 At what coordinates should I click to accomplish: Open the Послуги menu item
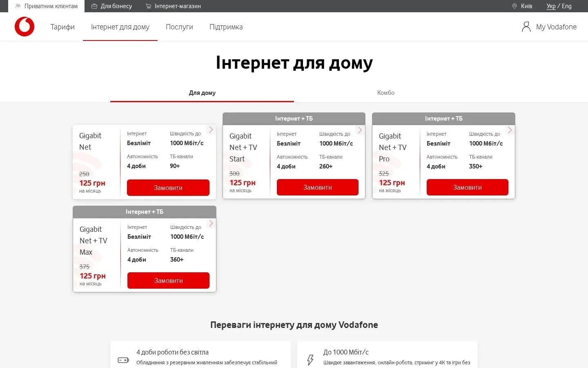tap(179, 27)
